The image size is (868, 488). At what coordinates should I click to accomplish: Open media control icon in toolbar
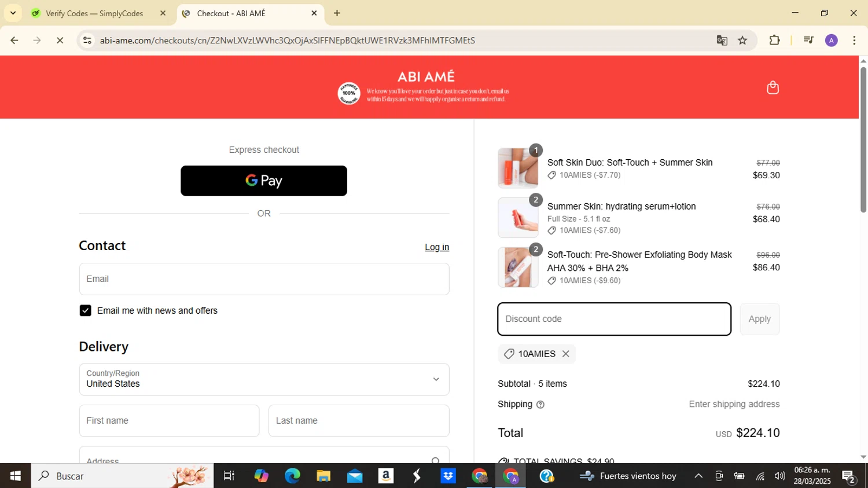click(808, 41)
